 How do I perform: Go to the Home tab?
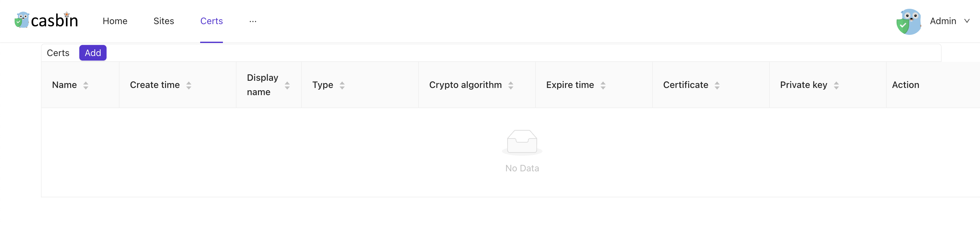coord(115,21)
